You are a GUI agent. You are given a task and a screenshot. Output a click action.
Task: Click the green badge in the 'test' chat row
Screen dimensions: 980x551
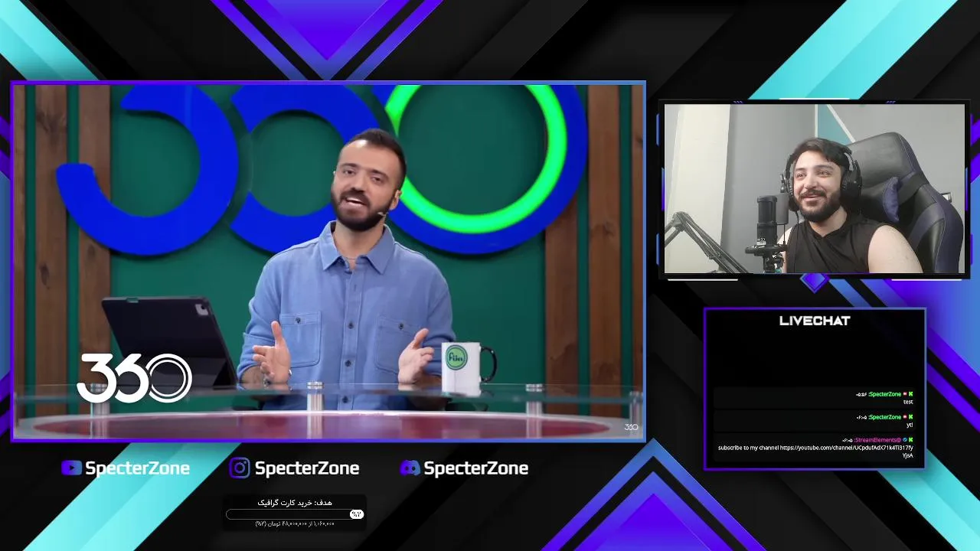click(x=910, y=394)
